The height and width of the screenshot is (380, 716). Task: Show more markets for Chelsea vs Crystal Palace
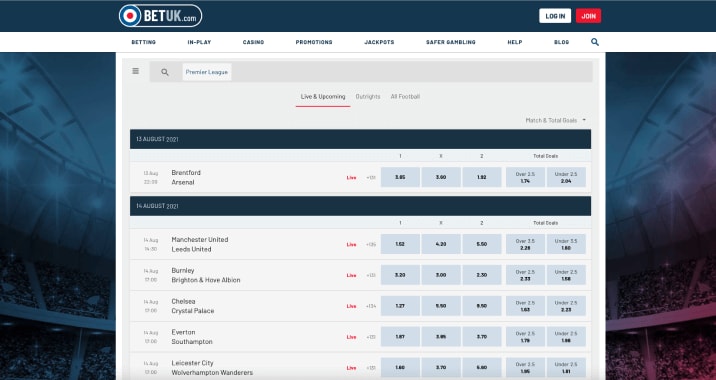tap(371, 306)
